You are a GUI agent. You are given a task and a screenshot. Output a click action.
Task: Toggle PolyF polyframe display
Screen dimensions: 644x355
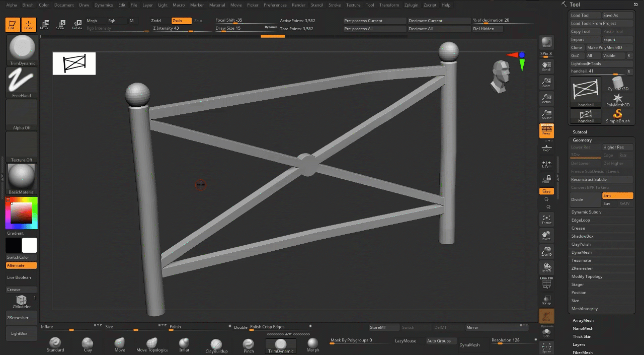click(x=546, y=285)
